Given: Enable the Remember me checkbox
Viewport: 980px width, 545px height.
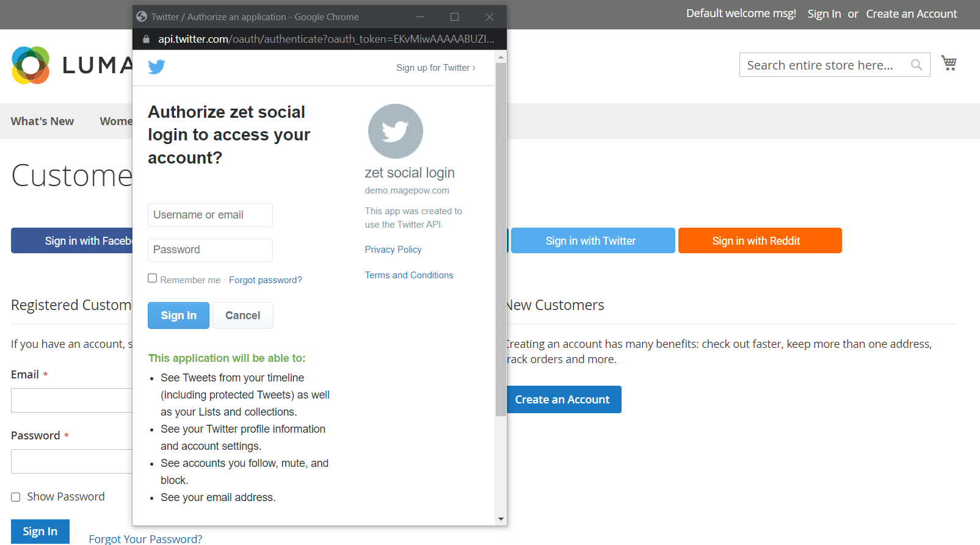Looking at the screenshot, I should coord(153,278).
